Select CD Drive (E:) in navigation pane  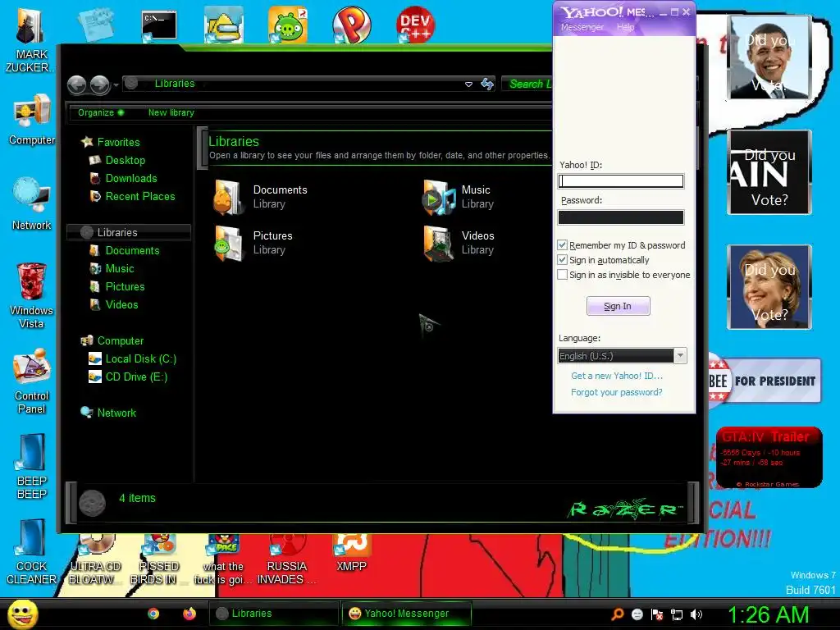click(136, 377)
